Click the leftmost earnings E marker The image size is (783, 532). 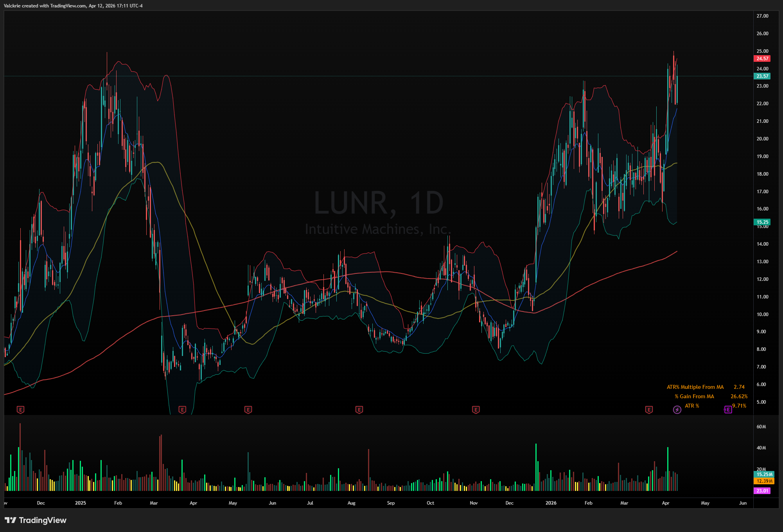click(21, 410)
